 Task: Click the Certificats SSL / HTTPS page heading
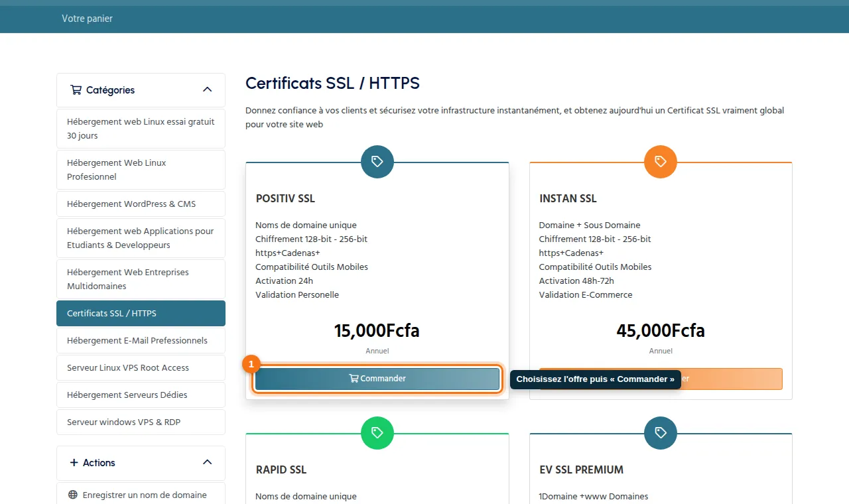[332, 83]
